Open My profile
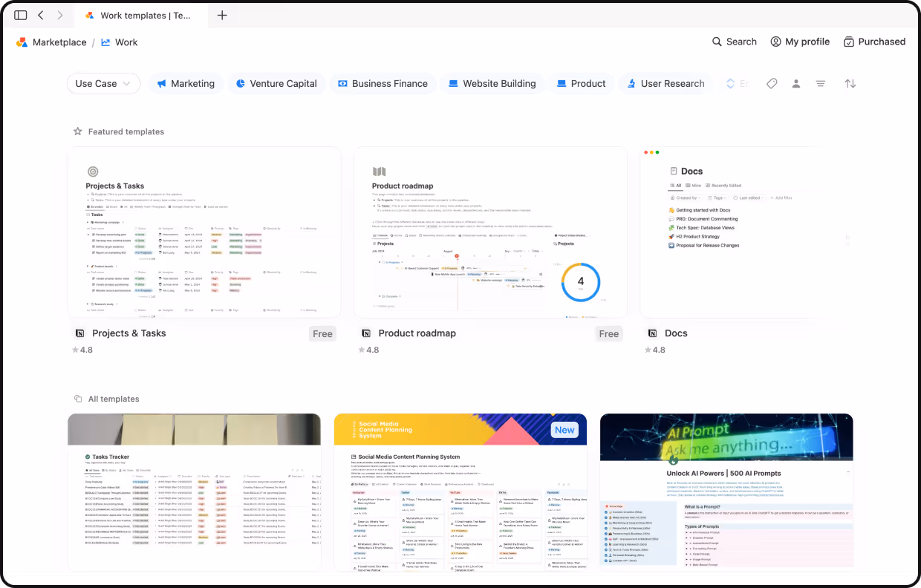The image size is (921, 588). [x=800, y=42]
